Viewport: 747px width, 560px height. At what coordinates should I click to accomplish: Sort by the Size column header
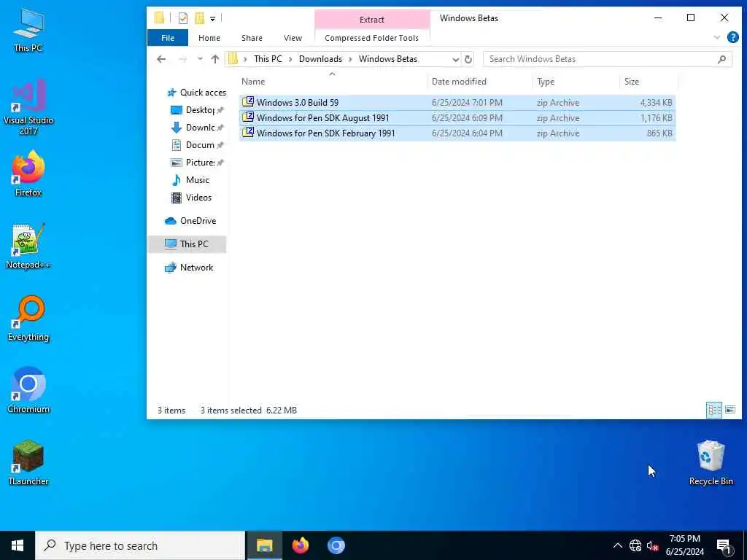(648, 82)
